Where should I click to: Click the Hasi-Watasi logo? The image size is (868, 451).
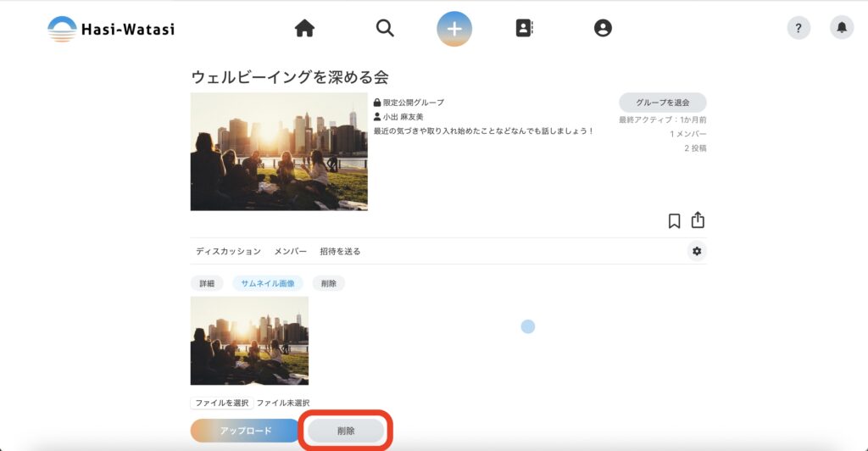pyautogui.click(x=111, y=29)
